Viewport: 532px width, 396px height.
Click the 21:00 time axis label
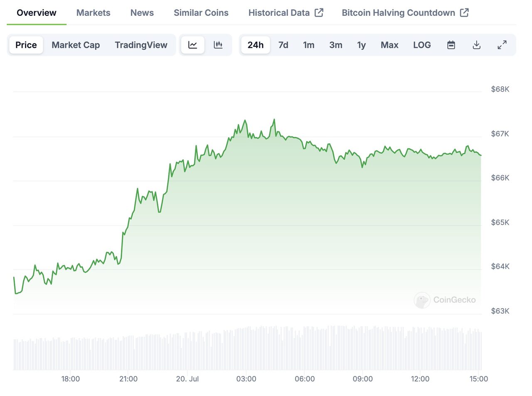(128, 379)
